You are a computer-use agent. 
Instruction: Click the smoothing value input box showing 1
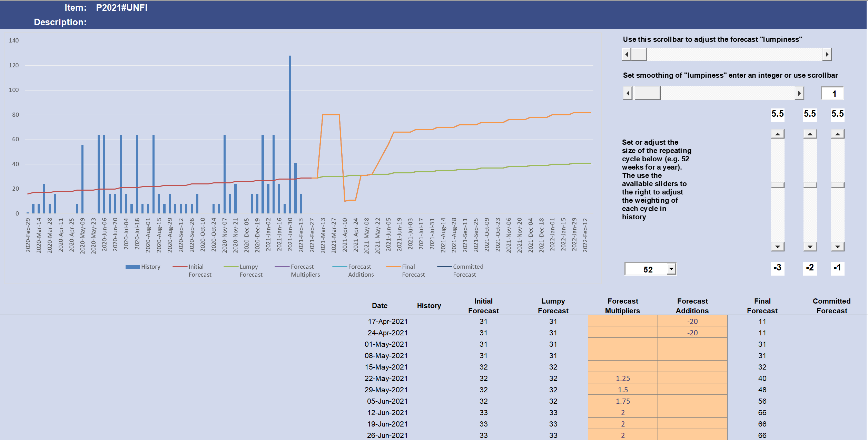click(832, 94)
